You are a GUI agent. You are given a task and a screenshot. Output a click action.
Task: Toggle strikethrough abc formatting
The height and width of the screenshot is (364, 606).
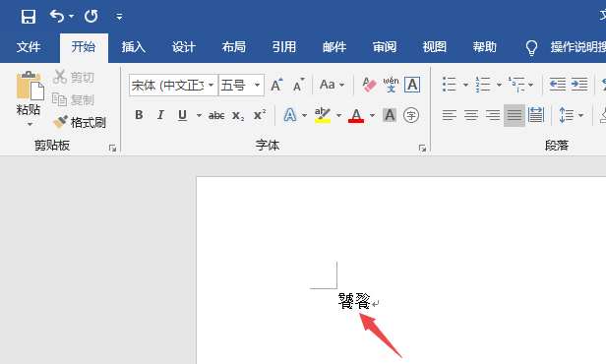(216, 115)
